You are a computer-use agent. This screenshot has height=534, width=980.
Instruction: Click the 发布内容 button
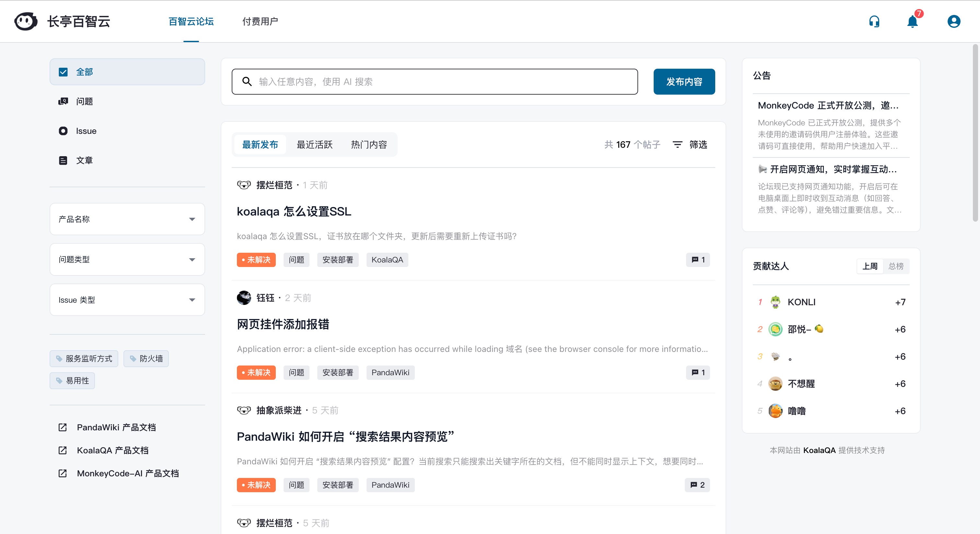click(684, 82)
